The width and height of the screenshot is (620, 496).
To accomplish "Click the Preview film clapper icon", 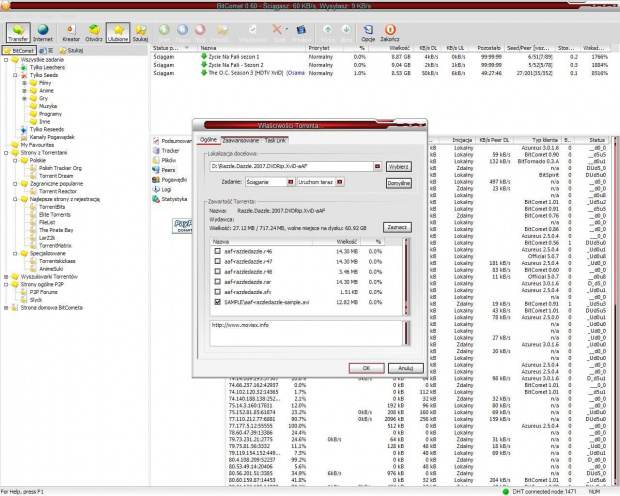I will 301,32.
